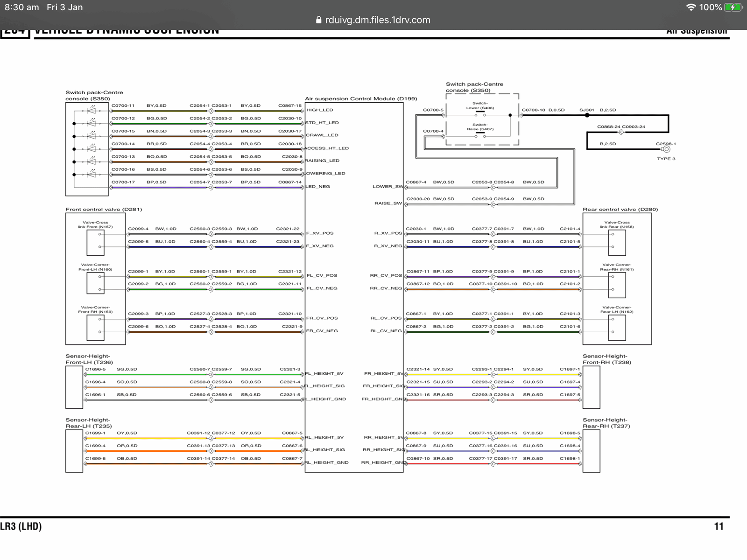Select 'Air suspension Control Module (D199)' title
747x560 pixels.
point(361,98)
